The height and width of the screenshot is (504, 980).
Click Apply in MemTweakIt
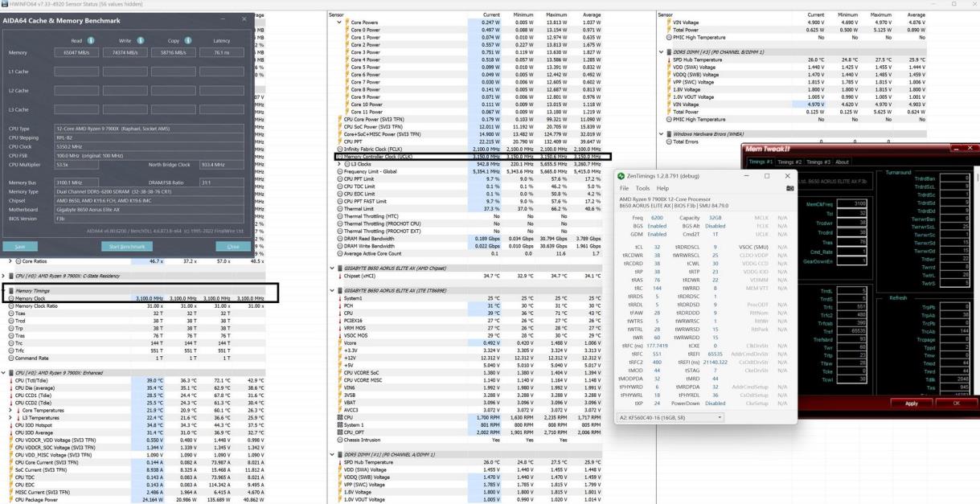pyautogui.click(x=911, y=403)
